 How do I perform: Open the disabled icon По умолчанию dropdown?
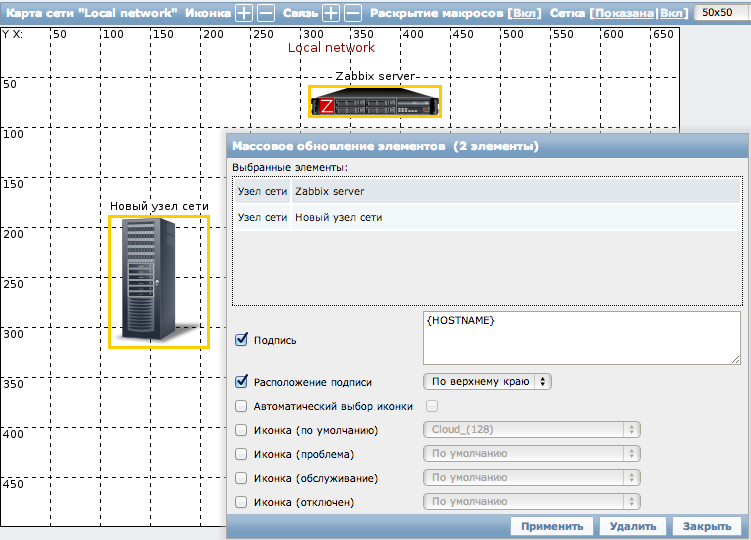[x=532, y=501]
